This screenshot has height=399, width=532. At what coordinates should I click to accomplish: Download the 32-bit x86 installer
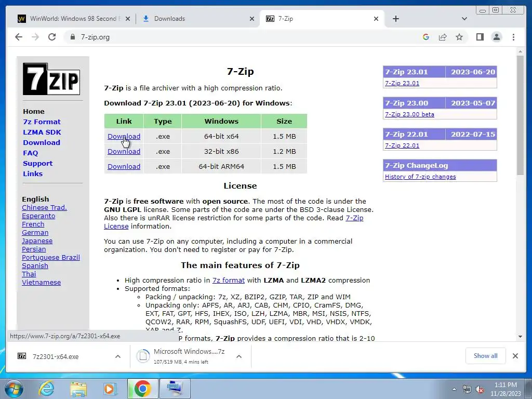[x=124, y=151]
